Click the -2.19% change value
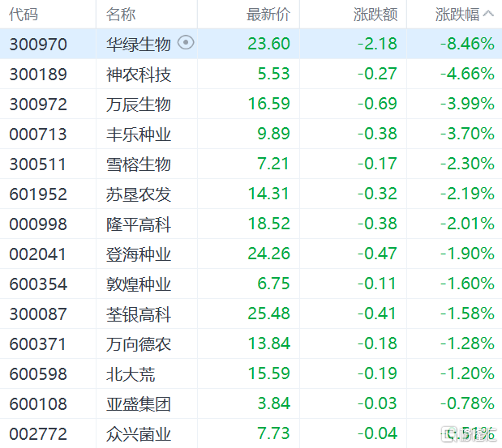This screenshot has width=502, height=448. click(467, 194)
